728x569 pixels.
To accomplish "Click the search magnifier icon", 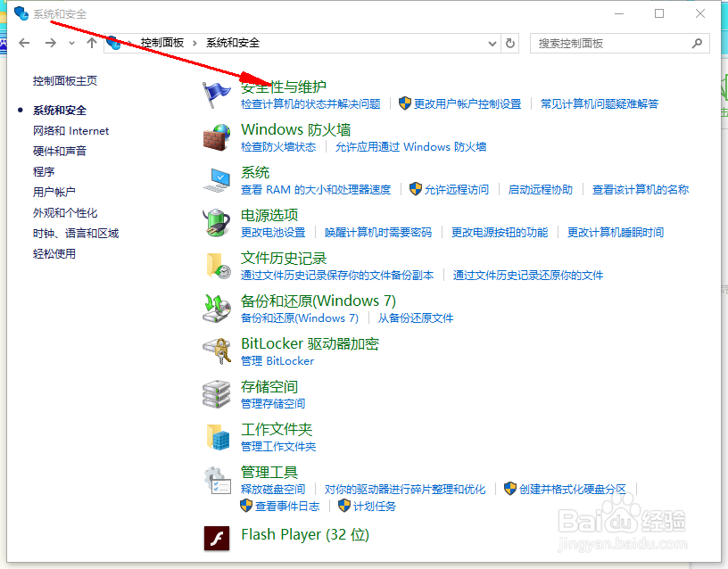I will (x=697, y=44).
